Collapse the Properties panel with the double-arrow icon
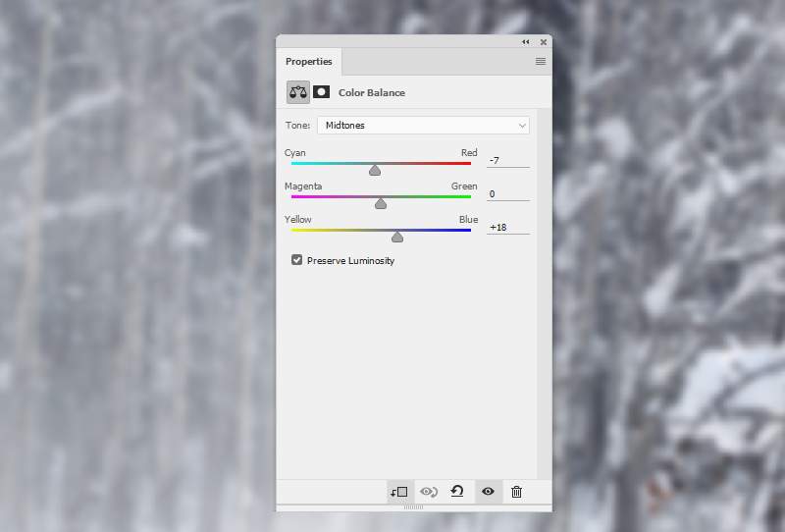The height and width of the screenshot is (532, 785). click(526, 42)
